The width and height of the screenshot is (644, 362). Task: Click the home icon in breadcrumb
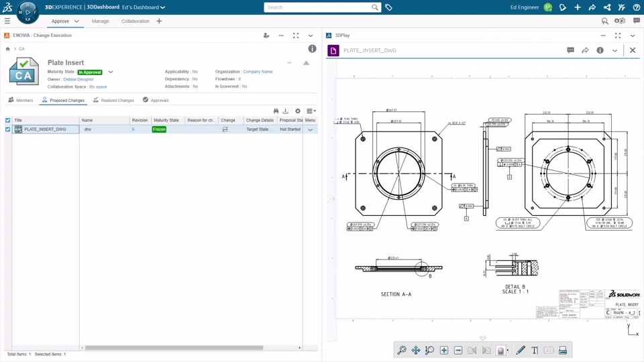tap(8, 49)
